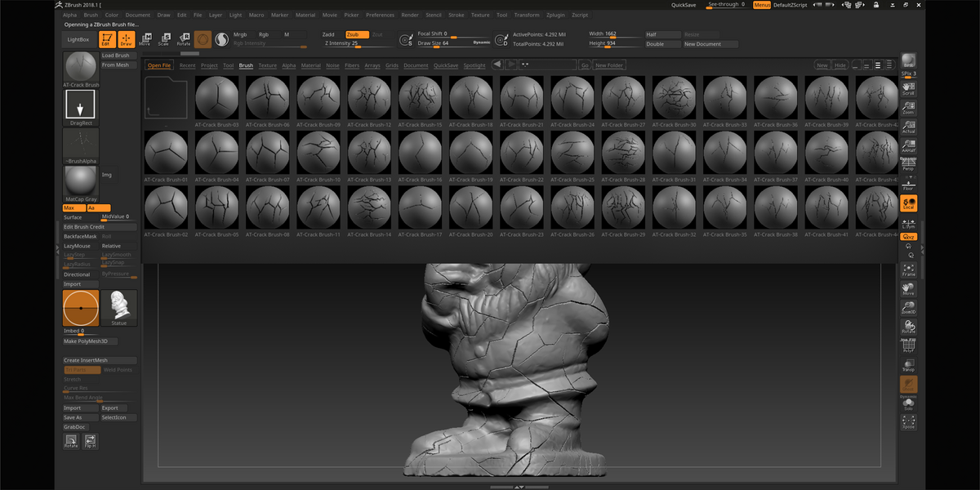The width and height of the screenshot is (980, 490).
Task: Click the Create InsertMesh button
Action: 100,360
